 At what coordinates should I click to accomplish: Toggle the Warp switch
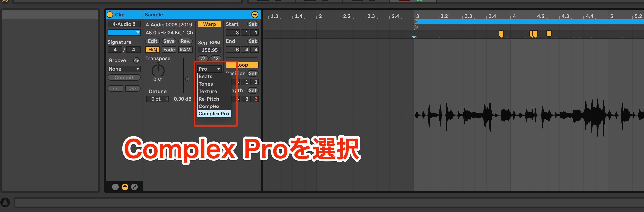click(x=210, y=24)
